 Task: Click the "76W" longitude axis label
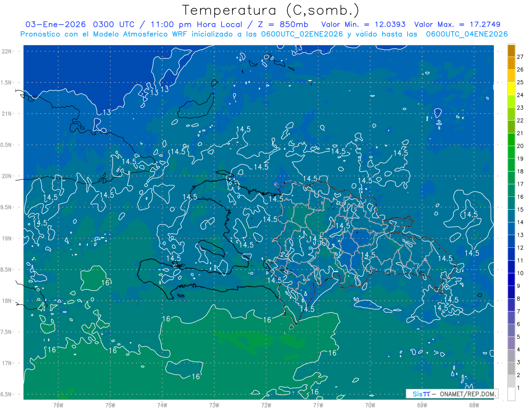click(58, 405)
